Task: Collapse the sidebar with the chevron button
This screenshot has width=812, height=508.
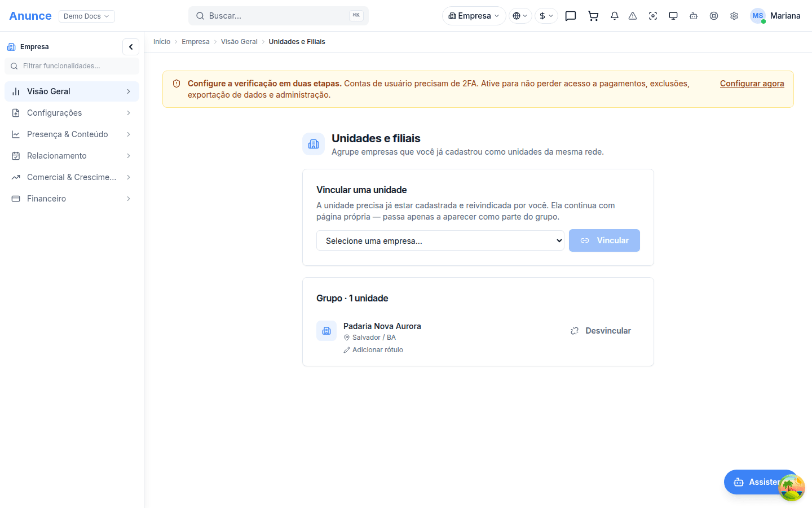Action: click(x=131, y=47)
